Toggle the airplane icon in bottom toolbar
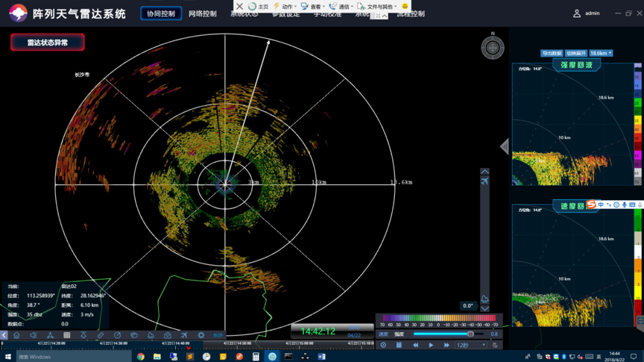 184,335
